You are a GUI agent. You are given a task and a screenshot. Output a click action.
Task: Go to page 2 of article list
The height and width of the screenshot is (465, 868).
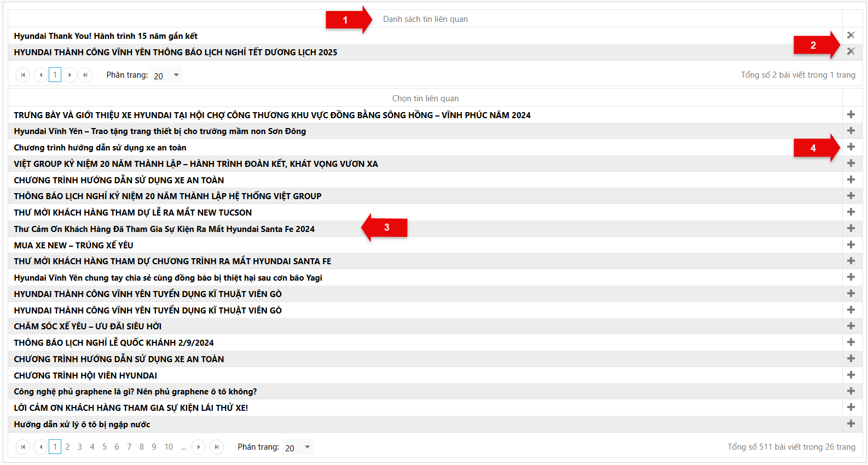67,447
